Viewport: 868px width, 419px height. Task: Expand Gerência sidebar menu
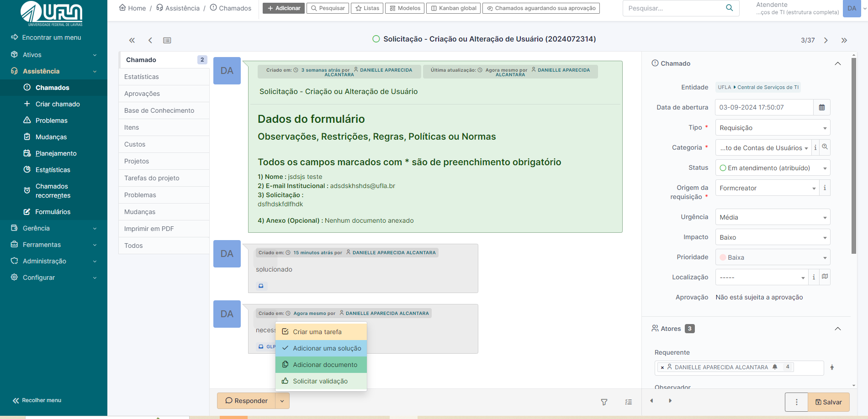pos(53,228)
